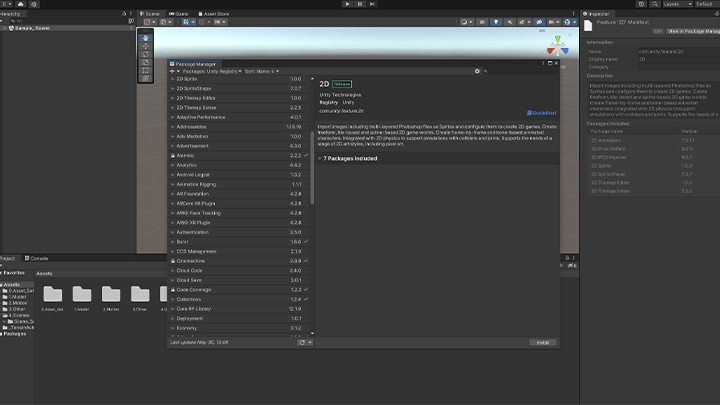This screenshot has height=405, width=720.
Task: Refresh the package list
Action: pos(302,343)
